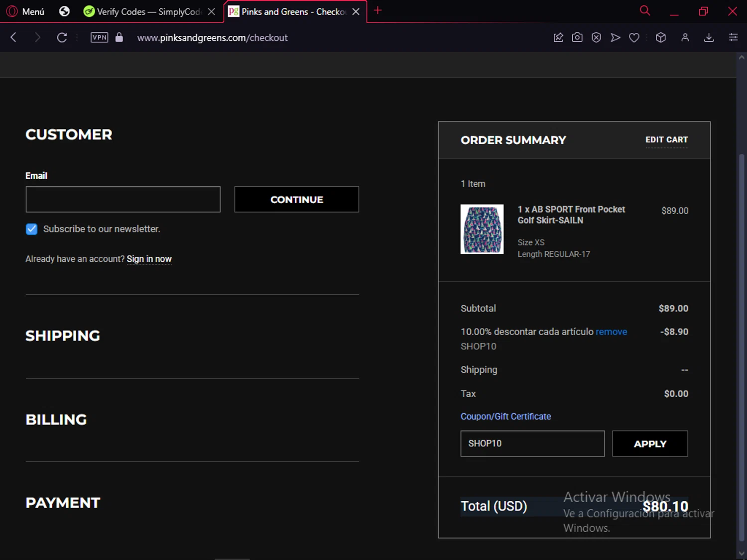The image size is (747, 560).
Task: Click the Size XS text
Action: (531, 242)
